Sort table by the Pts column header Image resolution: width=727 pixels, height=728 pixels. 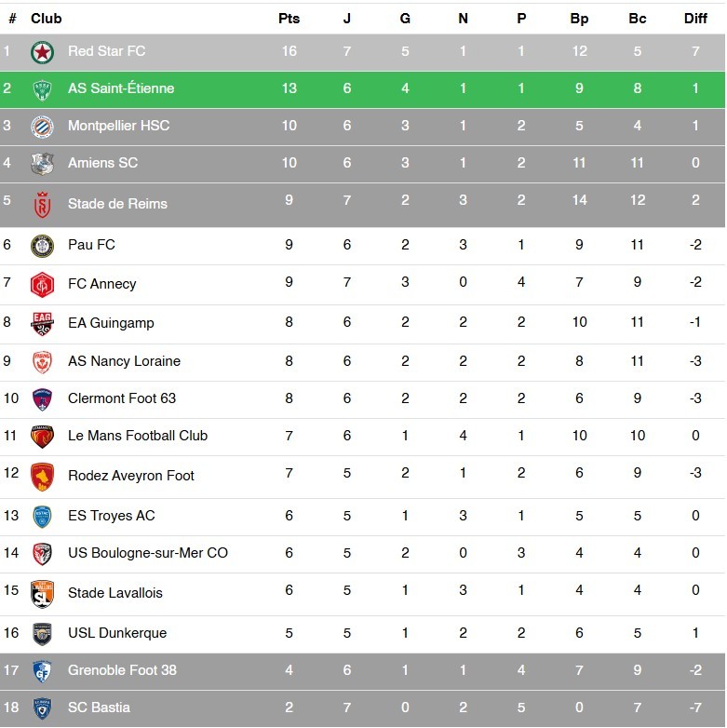[289, 19]
